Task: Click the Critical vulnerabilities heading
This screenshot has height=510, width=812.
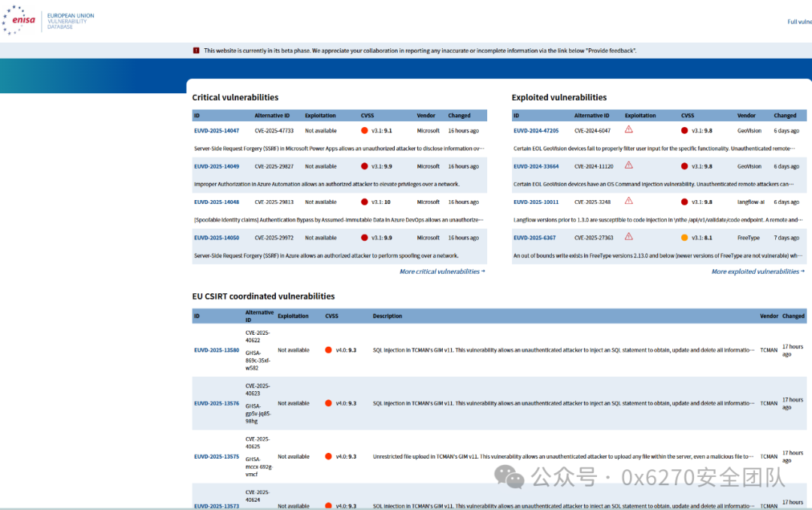Action: tap(235, 98)
